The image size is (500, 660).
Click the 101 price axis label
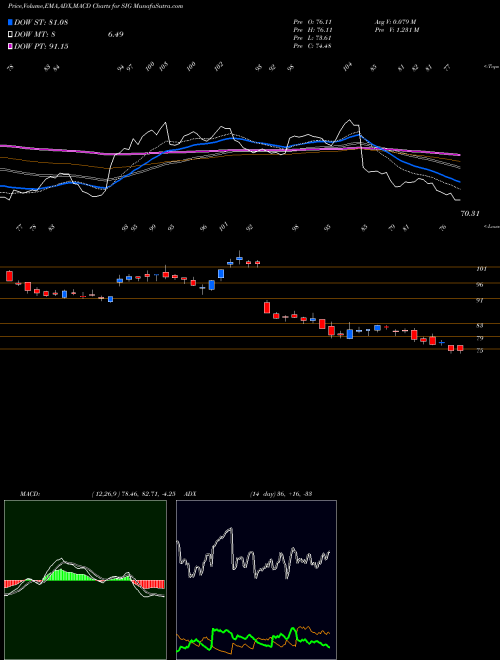click(x=481, y=269)
